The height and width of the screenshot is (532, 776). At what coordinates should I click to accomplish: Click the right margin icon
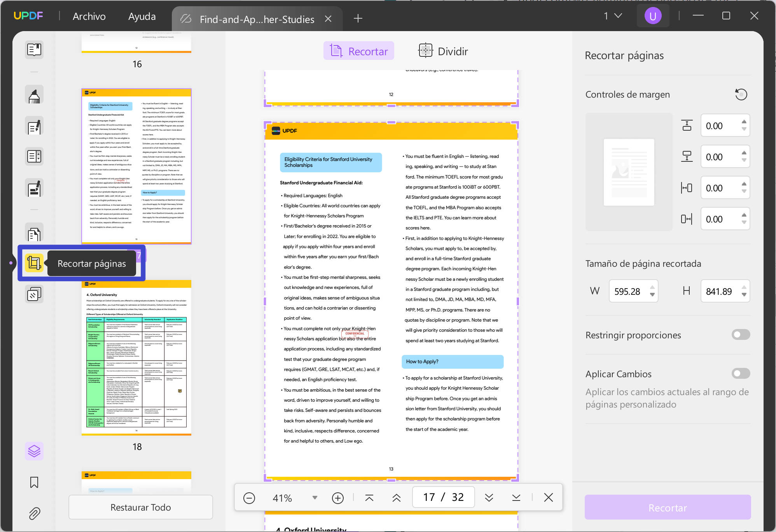[x=687, y=219]
